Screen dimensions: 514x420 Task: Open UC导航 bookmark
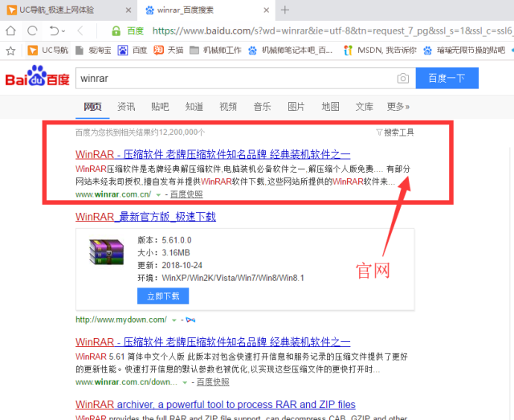[x=48, y=50]
